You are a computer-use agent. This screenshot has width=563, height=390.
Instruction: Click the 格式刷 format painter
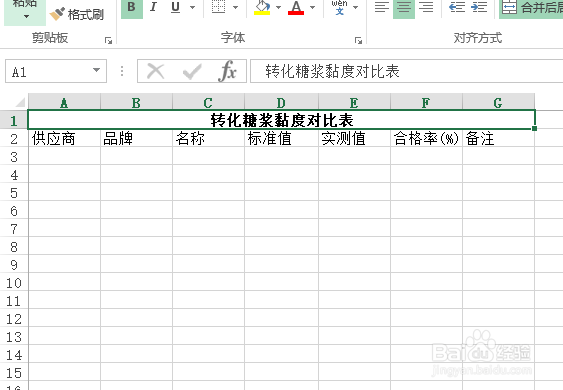tap(76, 14)
